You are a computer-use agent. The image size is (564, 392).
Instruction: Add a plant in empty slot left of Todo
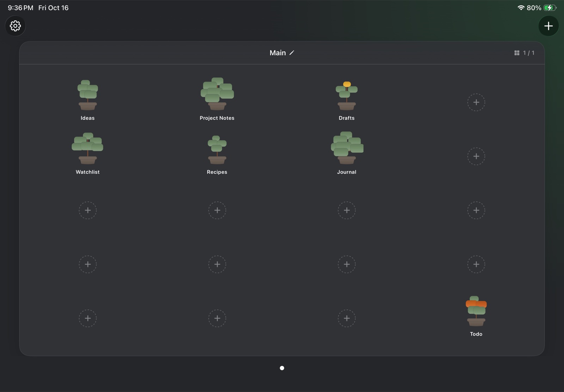pyautogui.click(x=347, y=318)
